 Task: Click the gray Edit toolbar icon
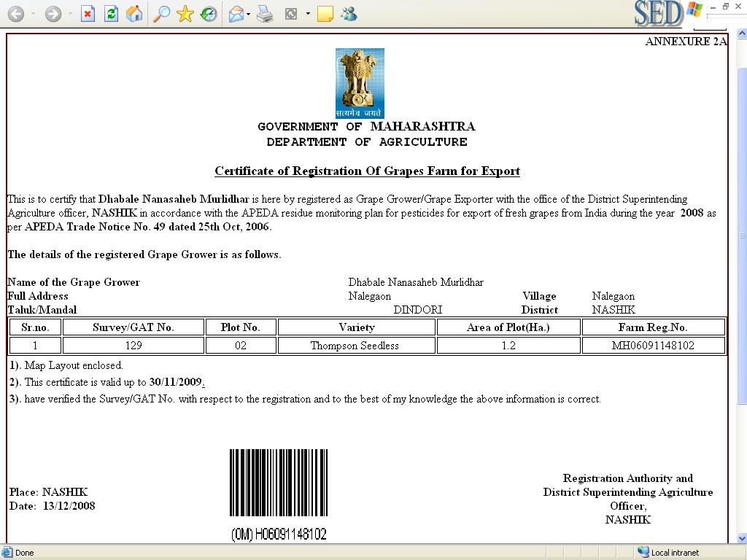(290, 14)
